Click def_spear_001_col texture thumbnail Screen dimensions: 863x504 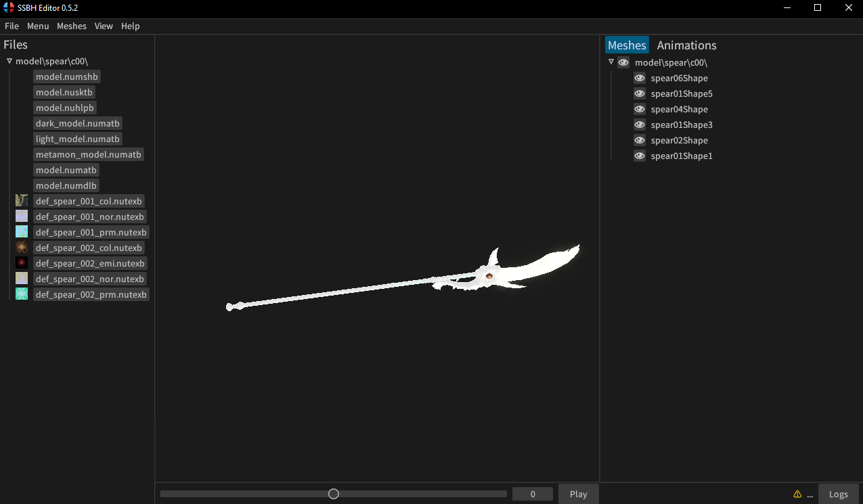22,201
